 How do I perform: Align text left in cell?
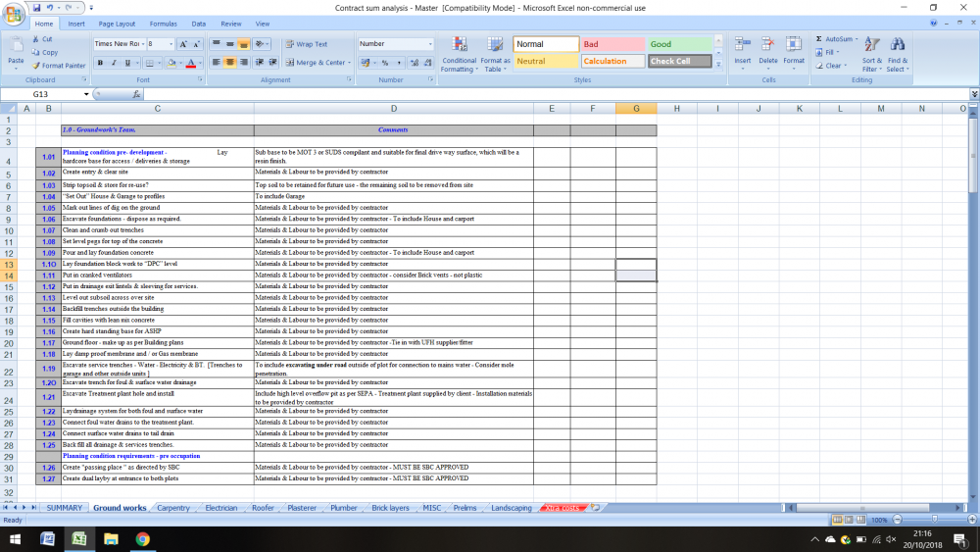(217, 63)
